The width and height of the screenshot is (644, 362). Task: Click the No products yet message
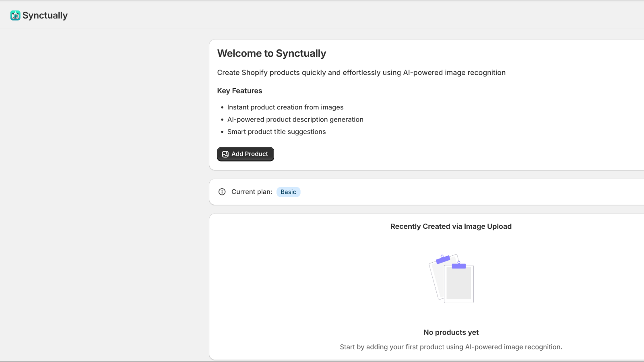click(451, 332)
